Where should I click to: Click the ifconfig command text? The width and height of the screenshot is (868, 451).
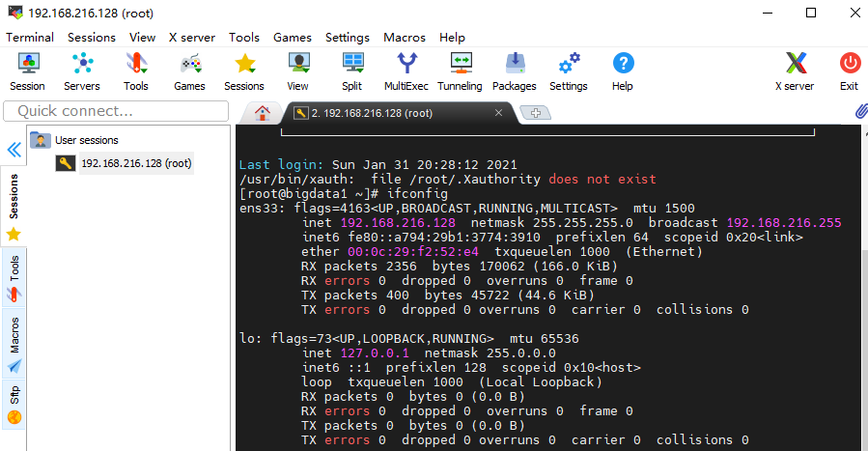click(x=417, y=194)
